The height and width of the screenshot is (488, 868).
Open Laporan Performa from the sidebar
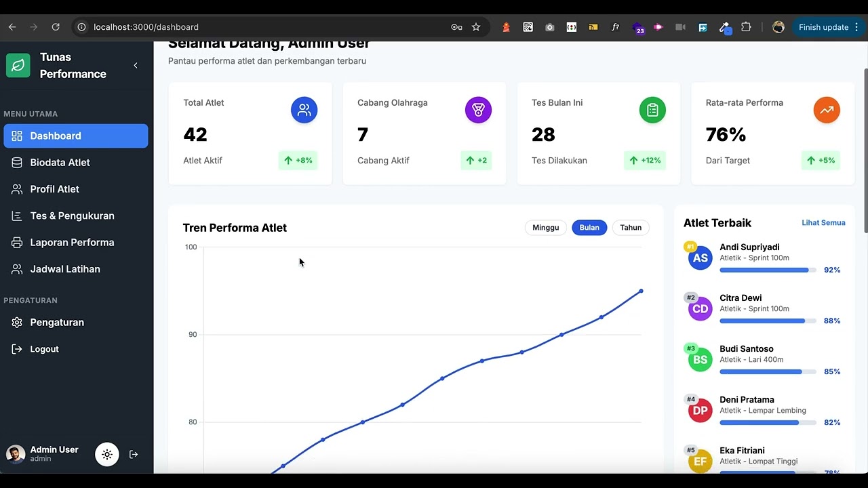click(76, 243)
